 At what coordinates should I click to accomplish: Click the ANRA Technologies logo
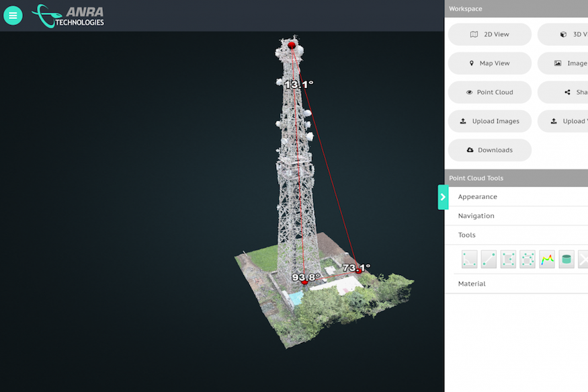pyautogui.click(x=69, y=15)
